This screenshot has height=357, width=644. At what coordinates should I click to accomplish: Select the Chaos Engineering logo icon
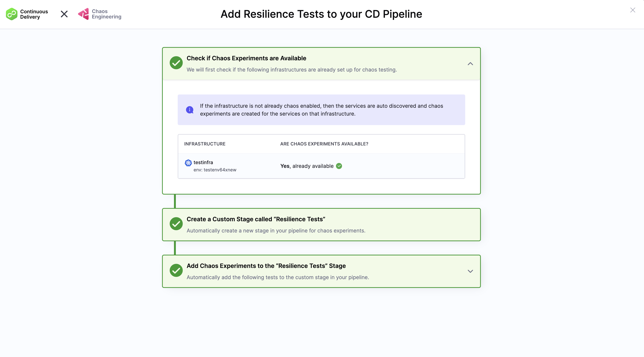pos(83,14)
